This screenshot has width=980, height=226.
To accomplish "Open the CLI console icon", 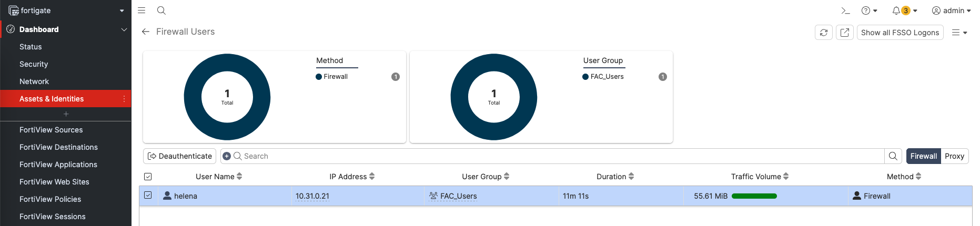I will 845,11.
